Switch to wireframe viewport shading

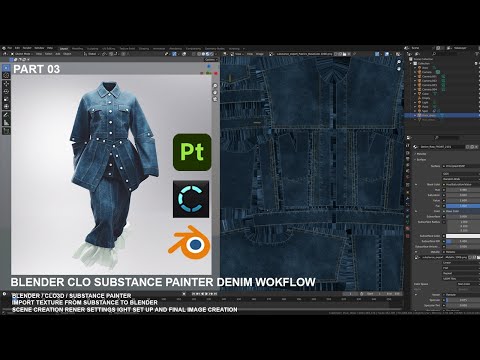[x=199, y=54]
